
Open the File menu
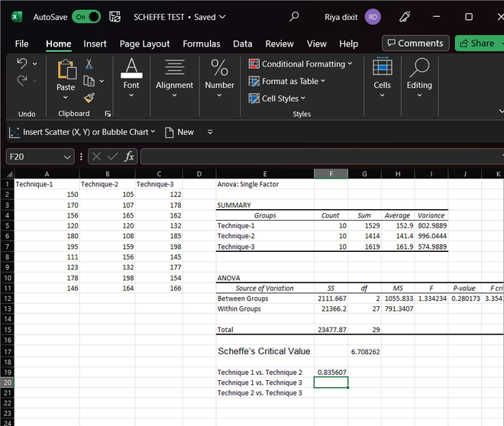[21, 44]
